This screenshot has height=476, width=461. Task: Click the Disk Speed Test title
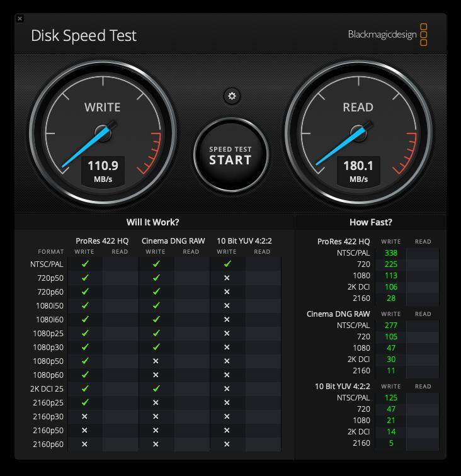84,35
